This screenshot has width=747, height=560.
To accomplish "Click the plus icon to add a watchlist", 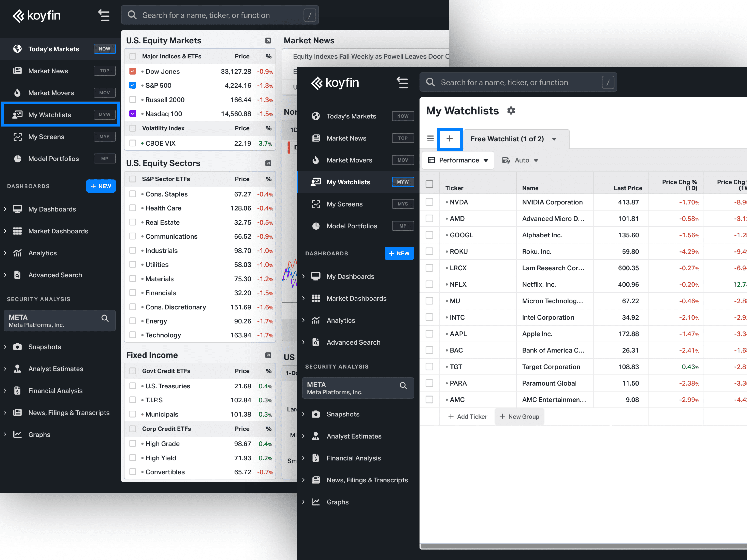I will [x=450, y=139].
